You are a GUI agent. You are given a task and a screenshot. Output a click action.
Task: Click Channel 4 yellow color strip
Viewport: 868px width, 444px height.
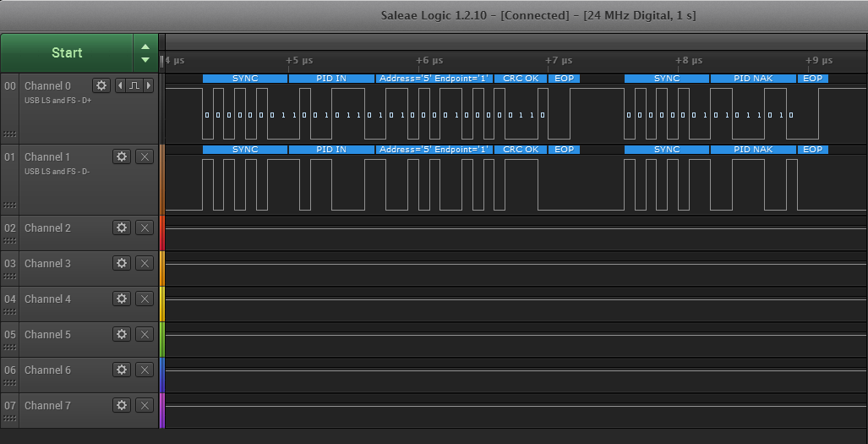162,304
